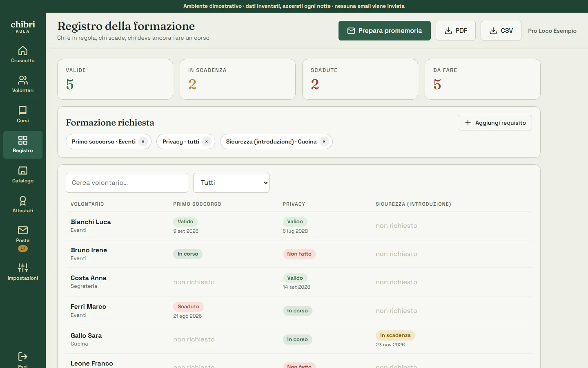
Task: Click the date 14 set 2028
Action: pos(296,287)
